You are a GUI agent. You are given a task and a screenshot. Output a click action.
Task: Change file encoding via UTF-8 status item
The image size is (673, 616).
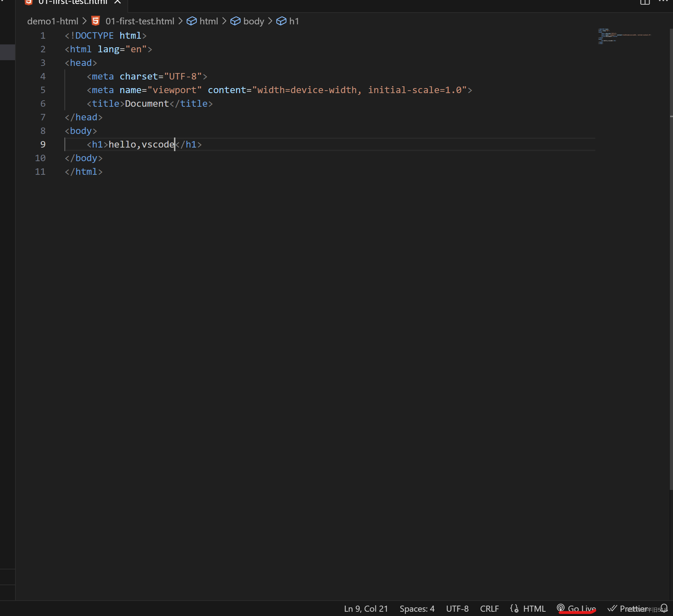pyautogui.click(x=457, y=608)
